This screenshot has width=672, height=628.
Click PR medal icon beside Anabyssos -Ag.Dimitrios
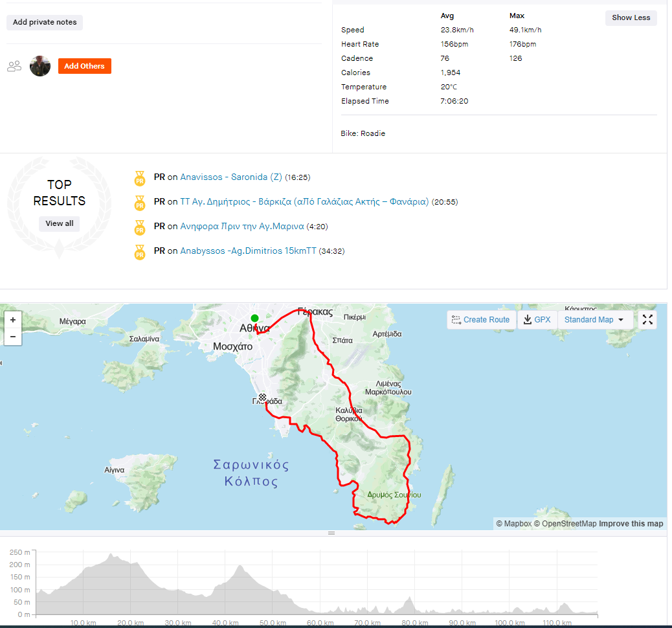pyautogui.click(x=140, y=252)
